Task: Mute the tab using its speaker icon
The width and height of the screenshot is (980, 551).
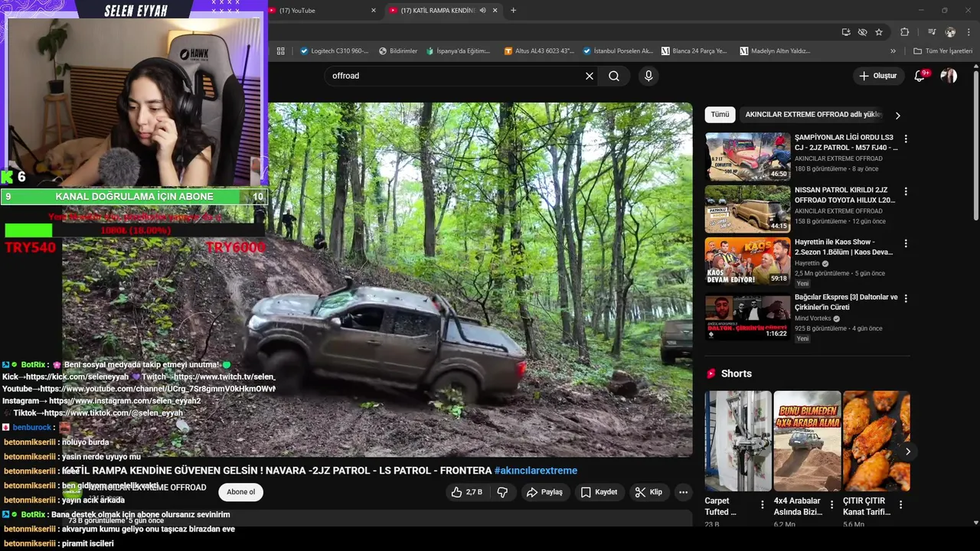Action: (x=483, y=11)
